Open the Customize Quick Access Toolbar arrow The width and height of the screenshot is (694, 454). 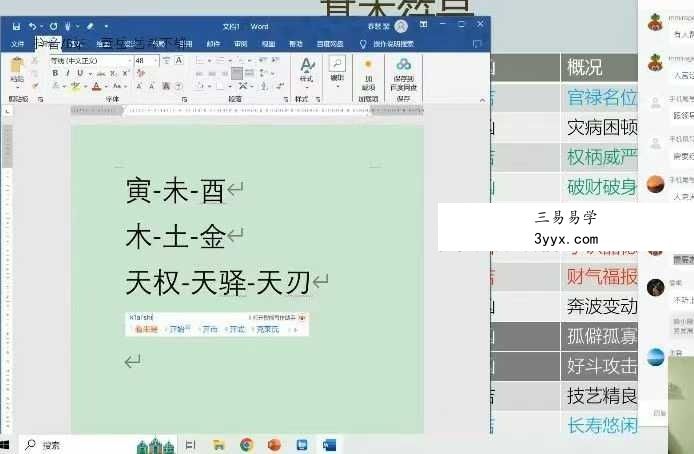(106, 27)
